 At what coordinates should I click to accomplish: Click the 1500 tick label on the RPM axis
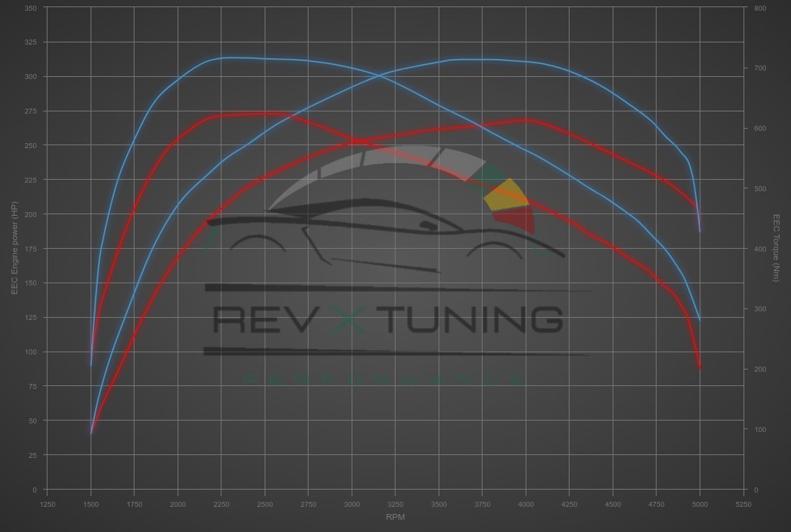point(91,505)
